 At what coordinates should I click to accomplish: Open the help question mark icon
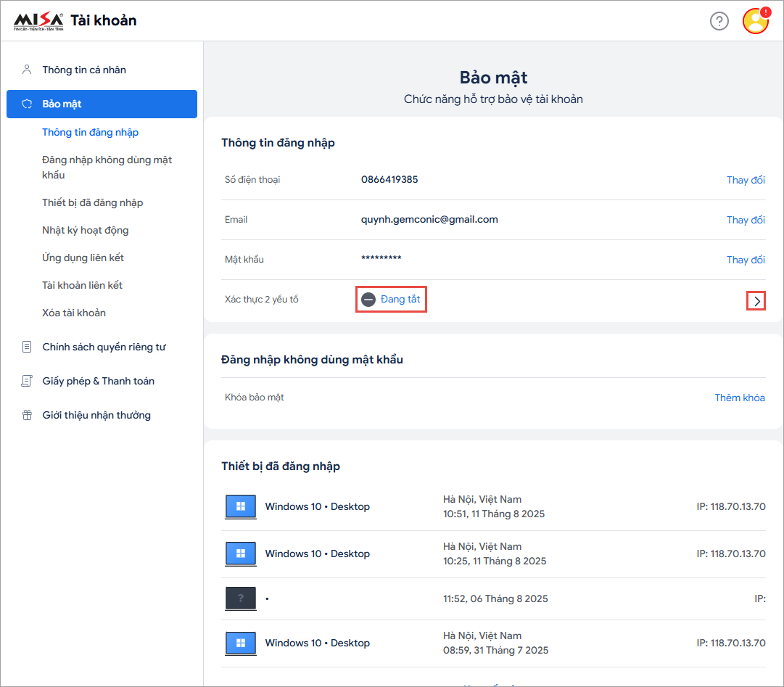[x=719, y=21]
